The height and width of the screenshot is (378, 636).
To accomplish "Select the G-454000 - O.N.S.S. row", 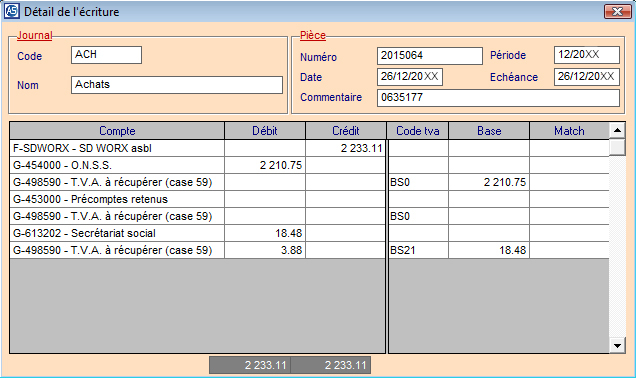I will 309,165.
